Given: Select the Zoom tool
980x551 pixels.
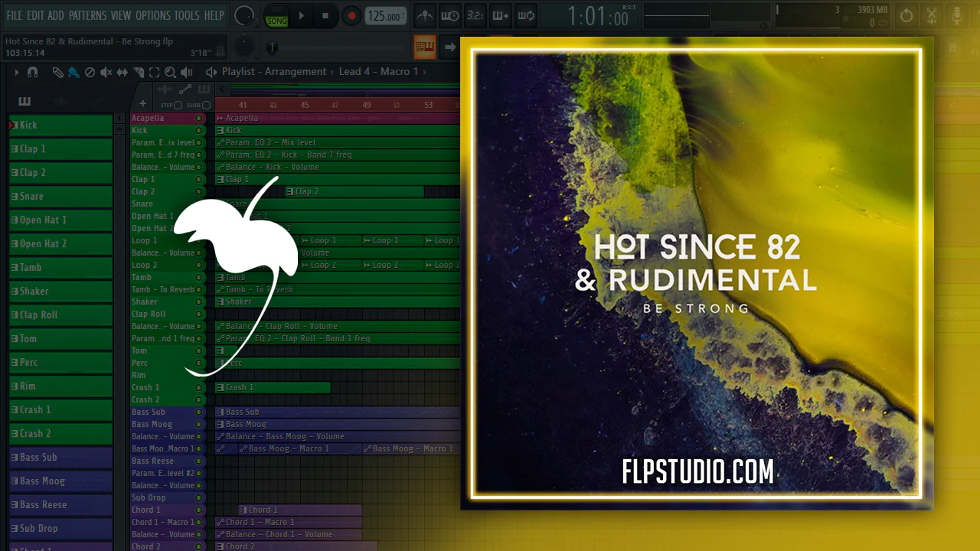Looking at the screenshot, I should coord(170,72).
